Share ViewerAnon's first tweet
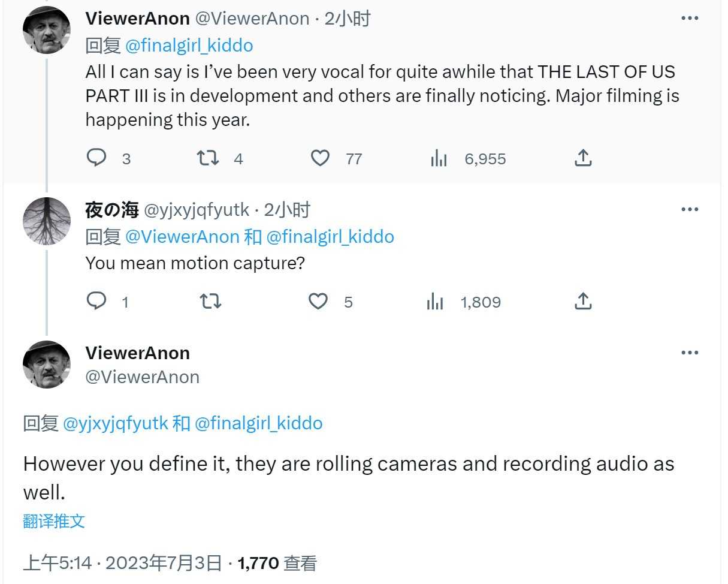Viewport: 728px width, 584px height. click(583, 158)
